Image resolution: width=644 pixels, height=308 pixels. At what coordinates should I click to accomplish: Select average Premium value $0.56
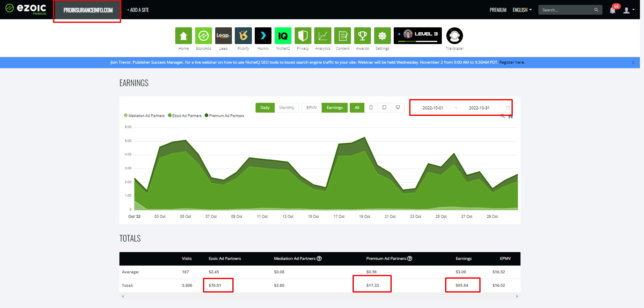pos(371,272)
